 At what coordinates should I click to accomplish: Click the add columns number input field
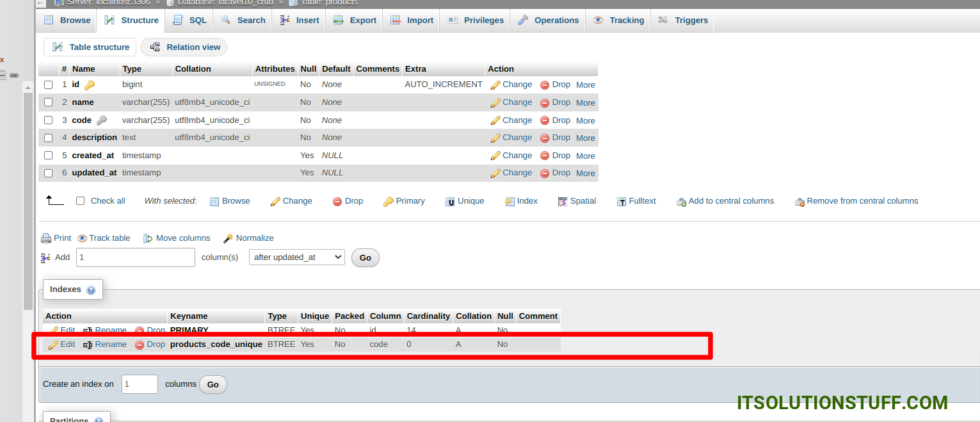135,257
